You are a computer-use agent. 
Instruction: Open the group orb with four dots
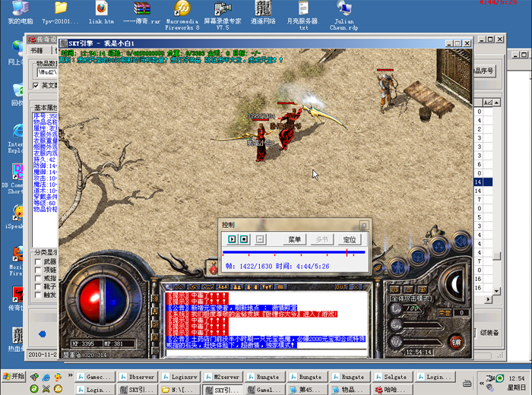coord(439,247)
